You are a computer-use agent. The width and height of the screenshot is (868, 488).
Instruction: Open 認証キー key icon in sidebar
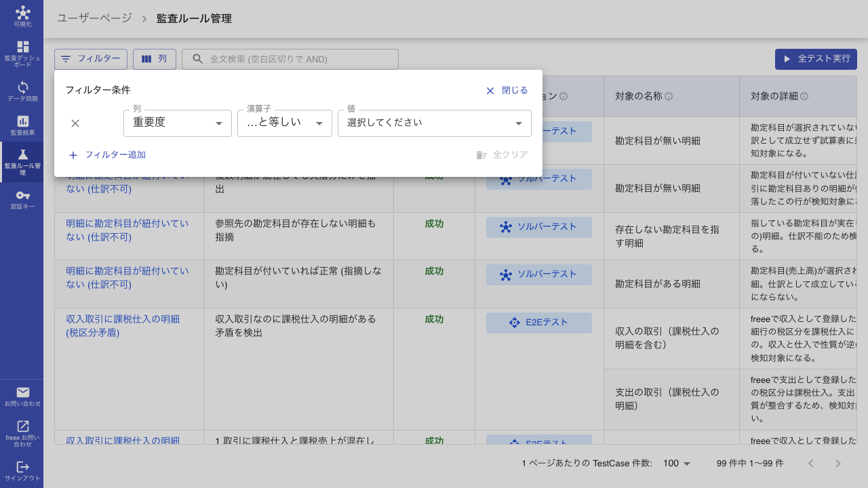click(22, 195)
